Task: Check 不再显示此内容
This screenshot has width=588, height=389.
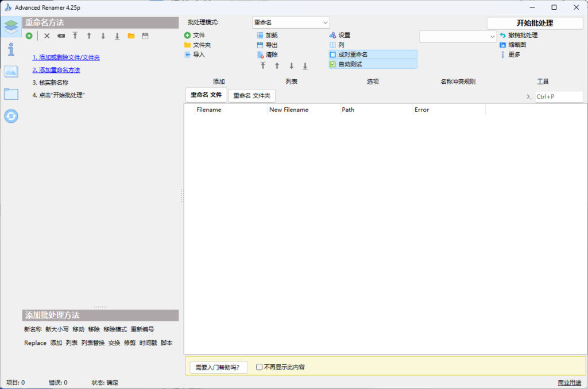Action: click(x=280, y=367)
